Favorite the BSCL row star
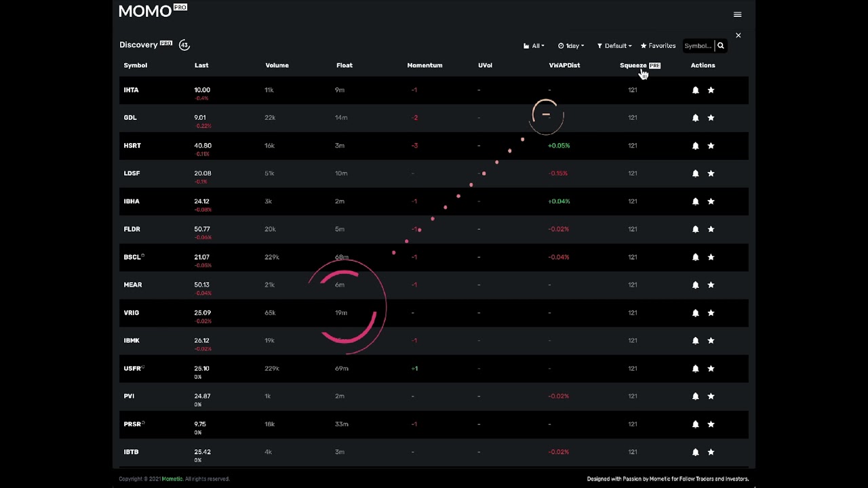 711,257
